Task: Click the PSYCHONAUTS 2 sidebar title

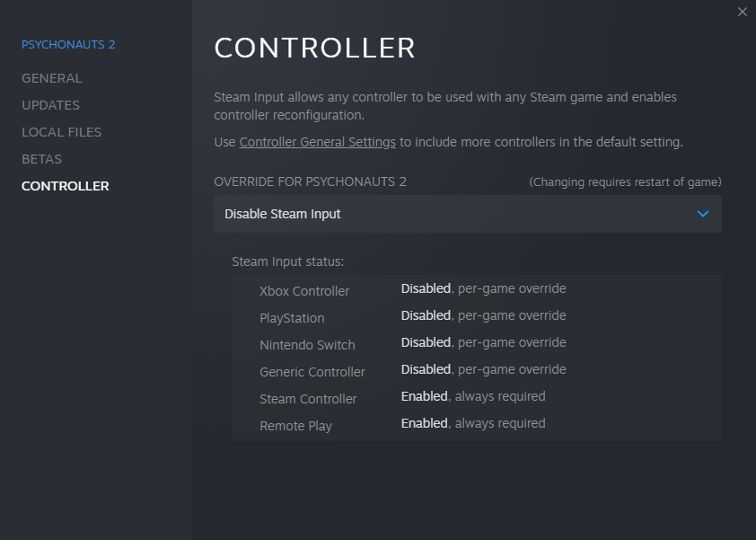Action: coord(68,44)
